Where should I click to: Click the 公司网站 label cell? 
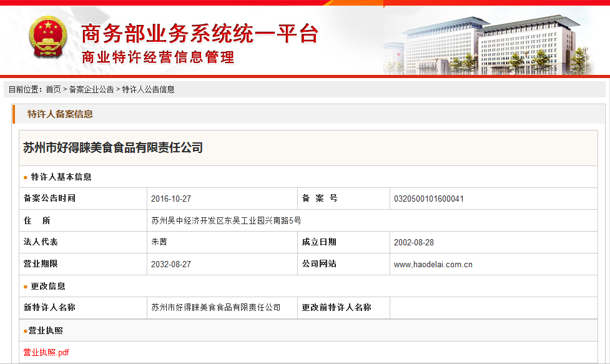point(343,264)
